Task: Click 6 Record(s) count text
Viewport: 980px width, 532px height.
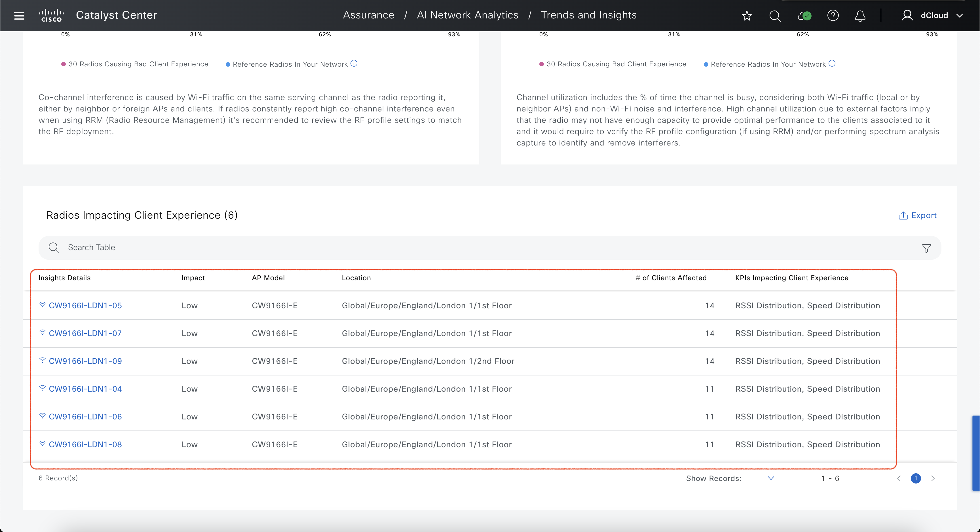Action: [58, 478]
